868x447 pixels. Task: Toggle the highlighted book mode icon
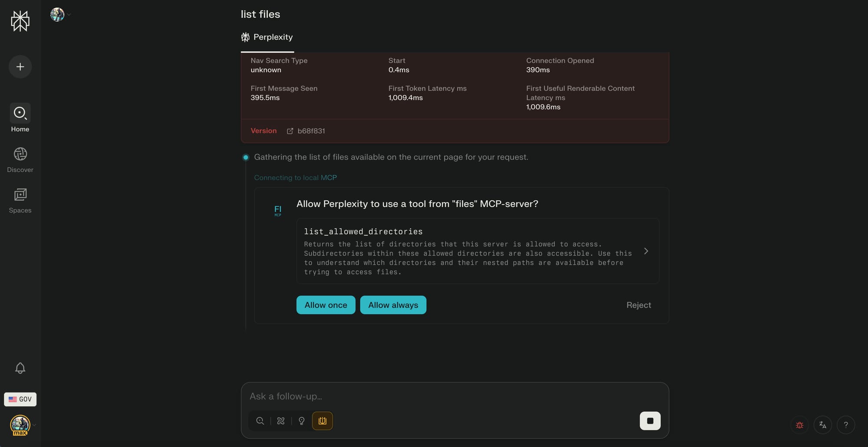click(x=322, y=421)
